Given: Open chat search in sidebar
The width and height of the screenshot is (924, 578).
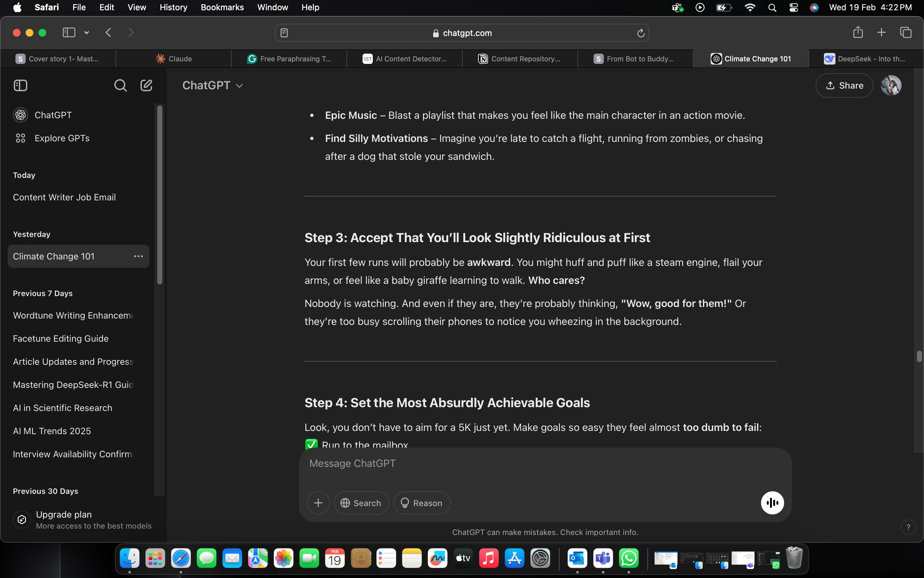Looking at the screenshot, I should click(120, 85).
